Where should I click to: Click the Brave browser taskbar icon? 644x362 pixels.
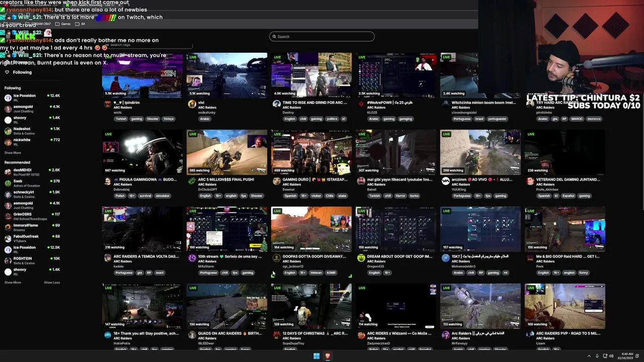click(328, 356)
